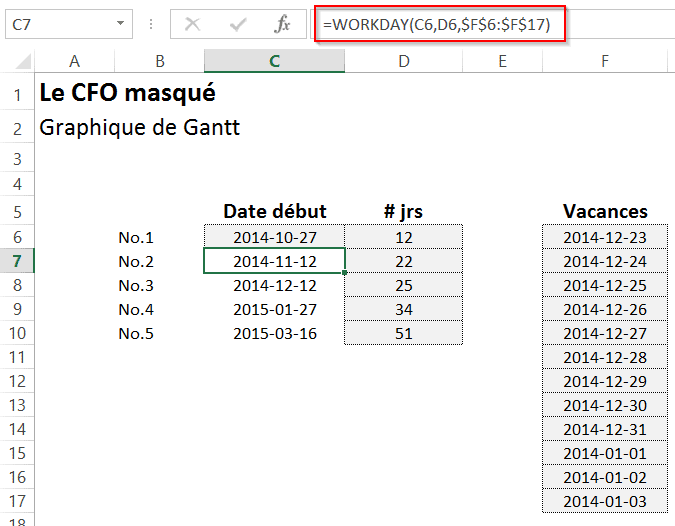This screenshot has width=675, height=526.
Task: Select column D header
Action: 403,62
